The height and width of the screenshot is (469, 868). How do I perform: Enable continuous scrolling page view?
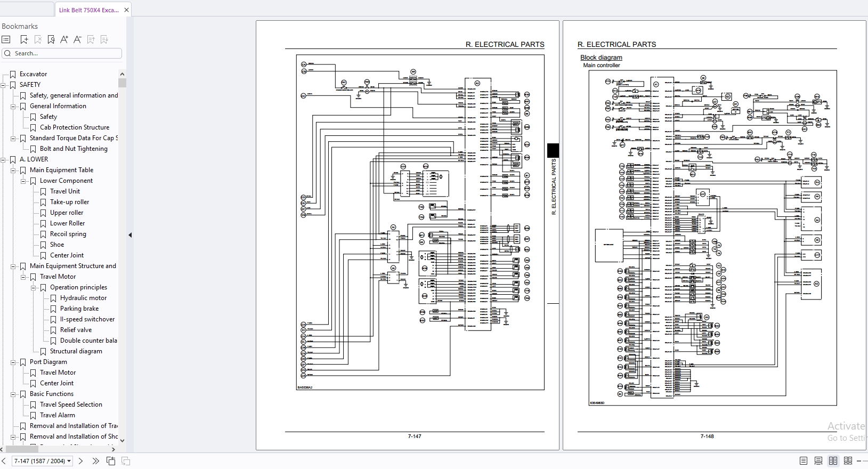point(818,461)
